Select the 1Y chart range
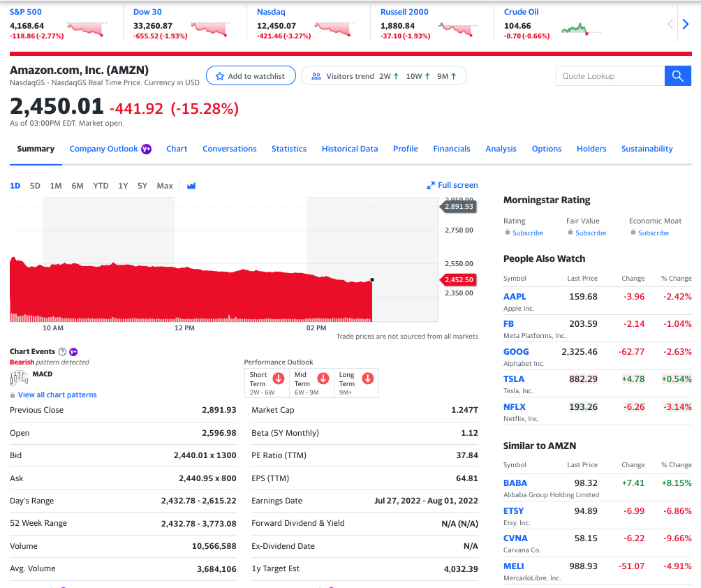Image resolution: width=701 pixels, height=588 pixels. [x=123, y=186]
